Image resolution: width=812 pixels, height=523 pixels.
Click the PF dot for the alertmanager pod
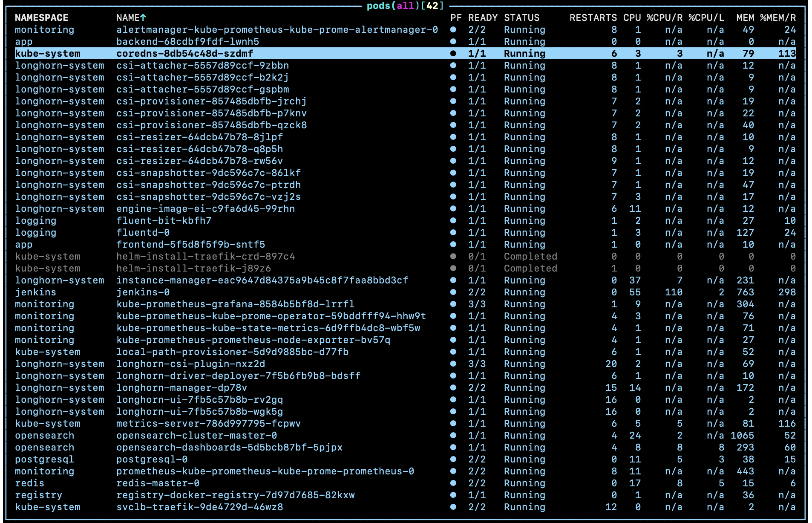(x=453, y=29)
